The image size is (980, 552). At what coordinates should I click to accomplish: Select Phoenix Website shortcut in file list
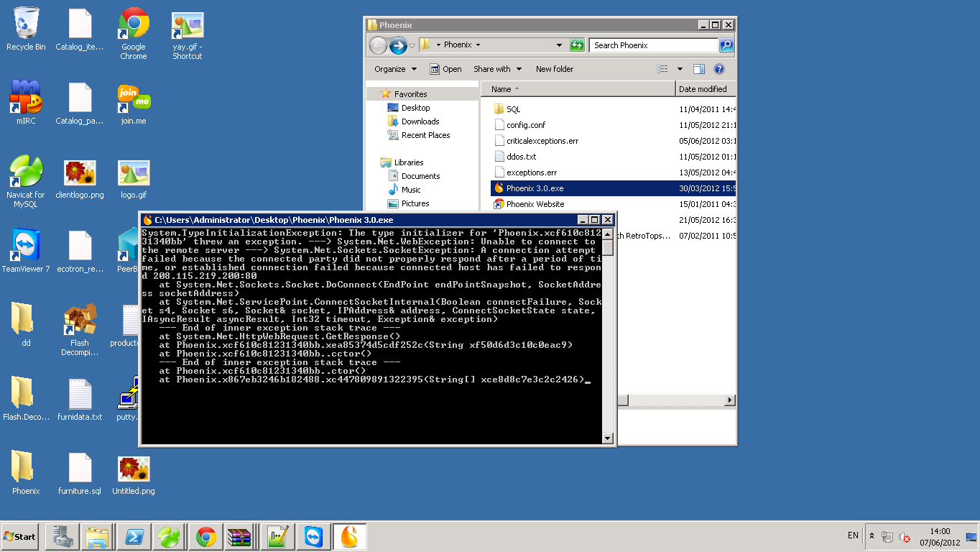click(x=535, y=204)
